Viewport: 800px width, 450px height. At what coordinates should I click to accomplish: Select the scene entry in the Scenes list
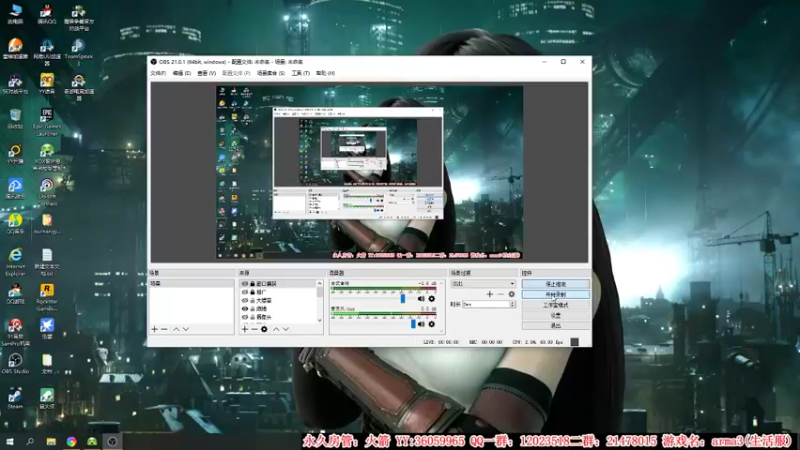(x=191, y=283)
